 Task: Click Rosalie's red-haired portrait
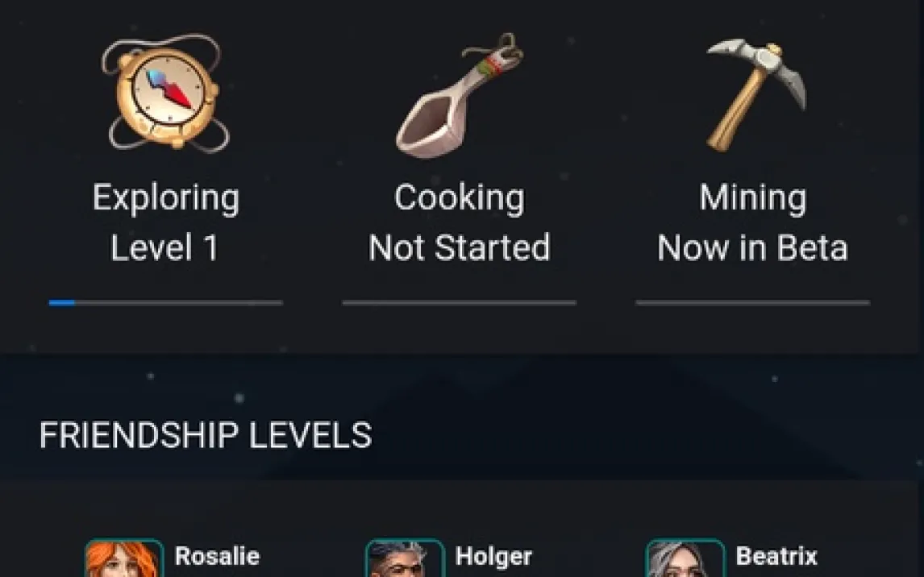[x=124, y=558]
